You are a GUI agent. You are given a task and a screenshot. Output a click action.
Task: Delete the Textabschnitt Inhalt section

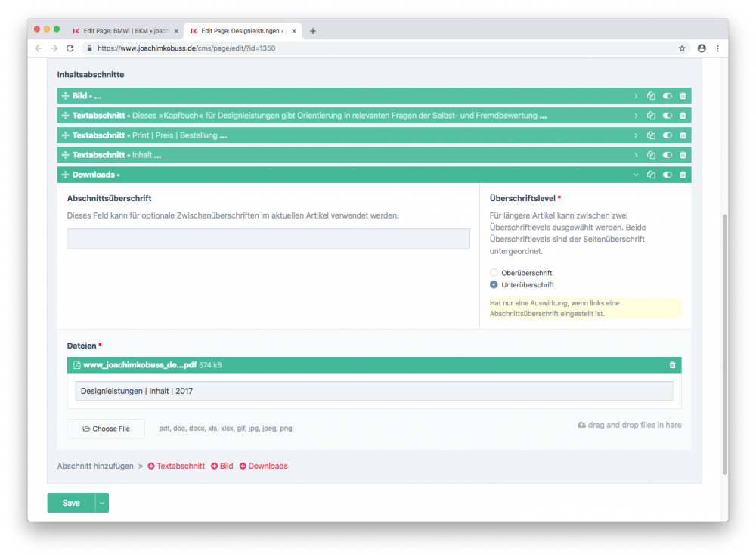683,155
